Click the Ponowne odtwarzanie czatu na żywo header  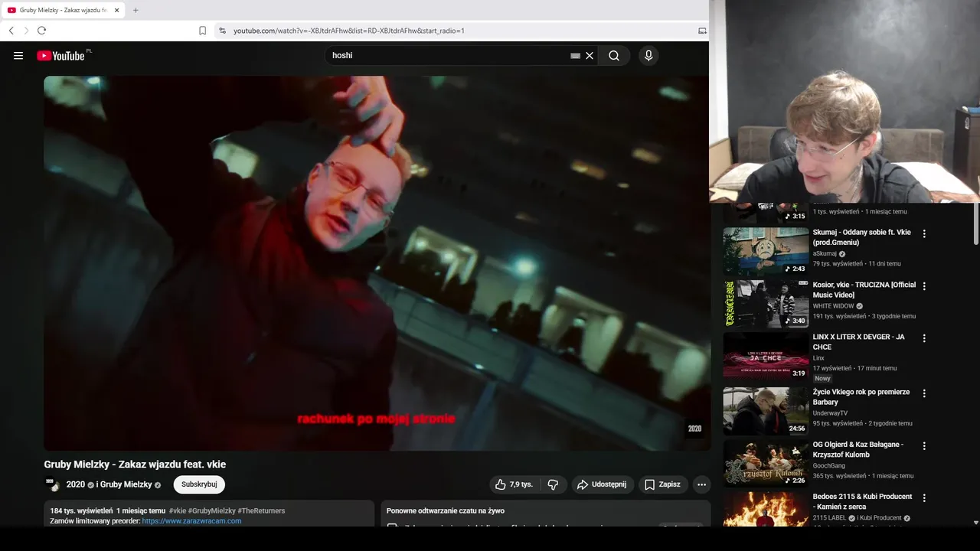point(446,510)
